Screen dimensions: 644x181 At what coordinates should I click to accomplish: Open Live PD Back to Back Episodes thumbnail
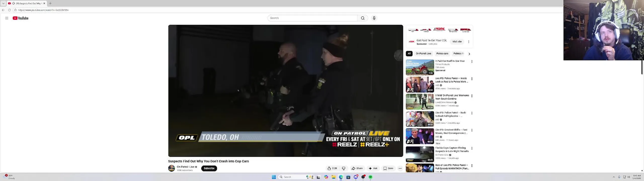(420, 119)
